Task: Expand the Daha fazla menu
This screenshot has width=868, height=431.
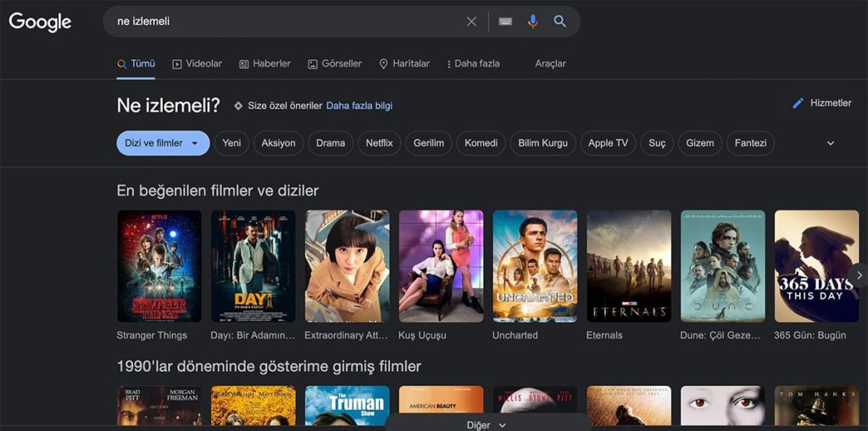Action: [x=473, y=64]
